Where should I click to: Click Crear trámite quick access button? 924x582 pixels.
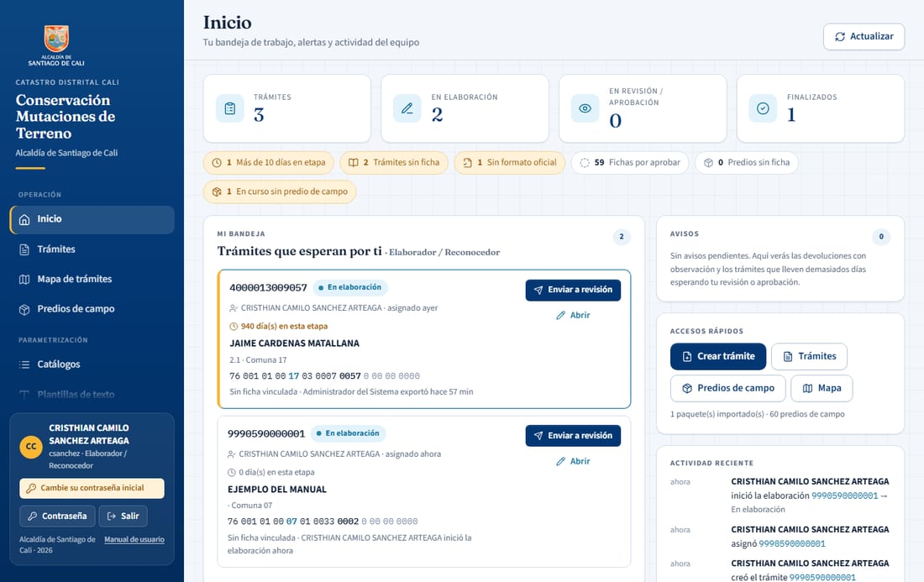[x=718, y=356]
